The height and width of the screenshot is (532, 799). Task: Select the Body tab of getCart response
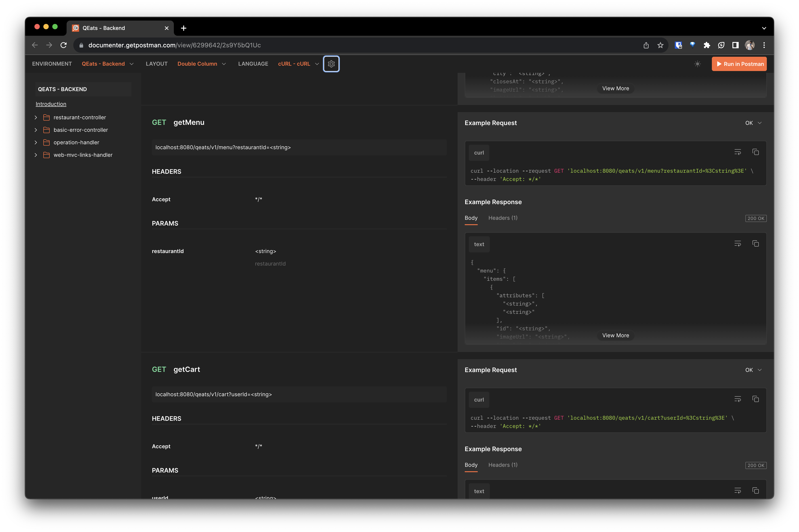pyautogui.click(x=471, y=465)
